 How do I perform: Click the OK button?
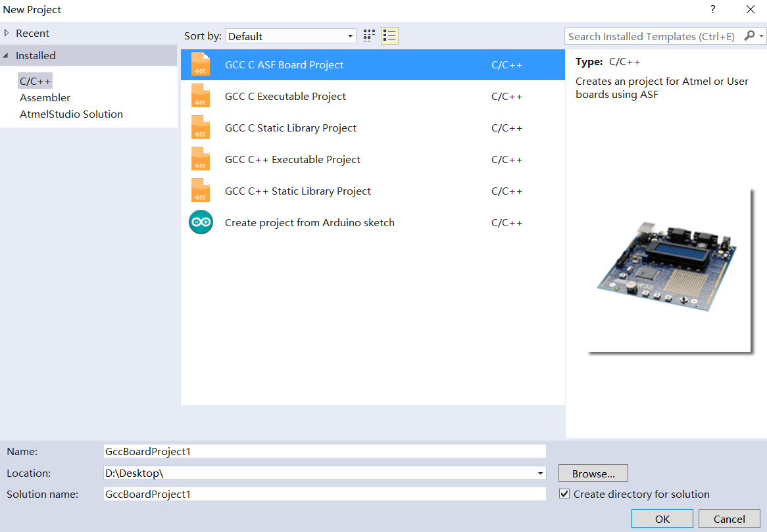(x=662, y=519)
